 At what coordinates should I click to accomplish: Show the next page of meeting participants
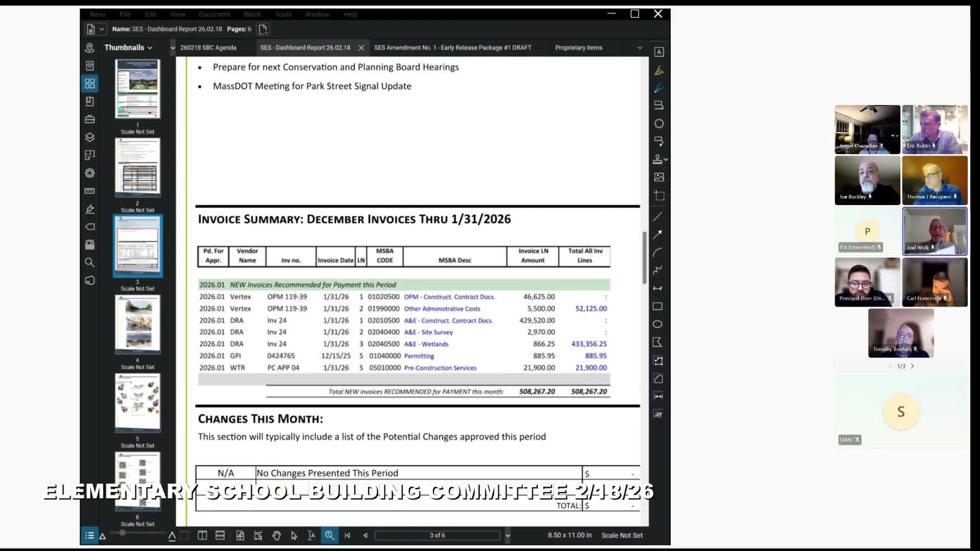point(912,366)
